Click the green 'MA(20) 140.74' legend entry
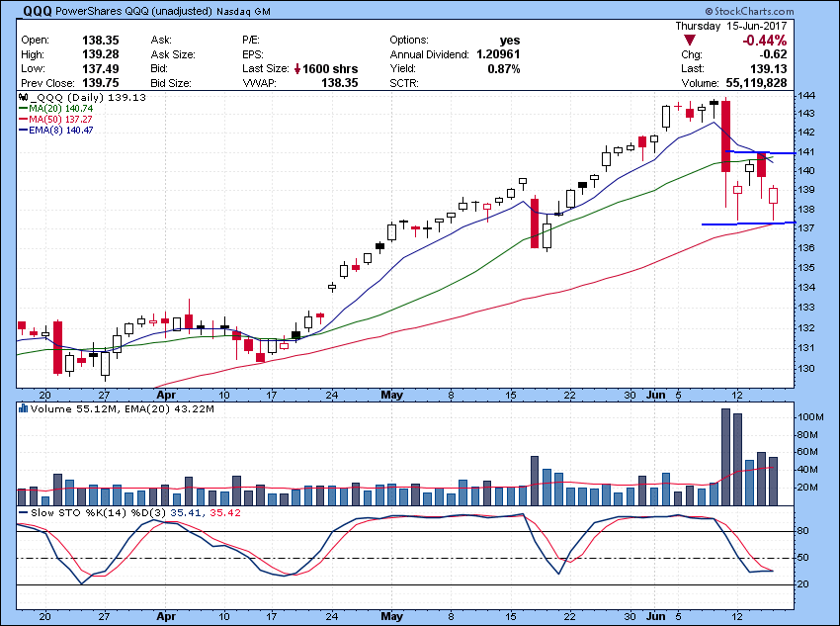The image size is (840, 626). (x=55, y=108)
